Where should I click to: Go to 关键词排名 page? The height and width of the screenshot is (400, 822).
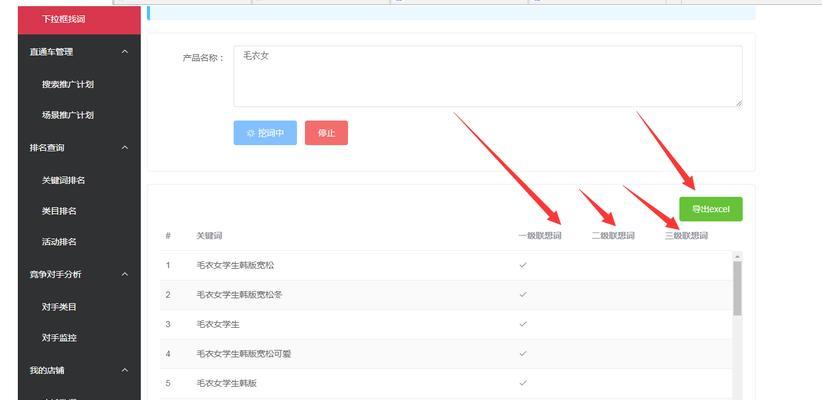(x=63, y=180)
